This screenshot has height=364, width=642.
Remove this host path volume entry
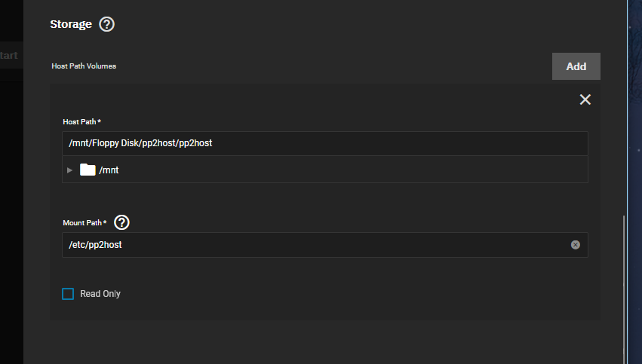point(585,99)
